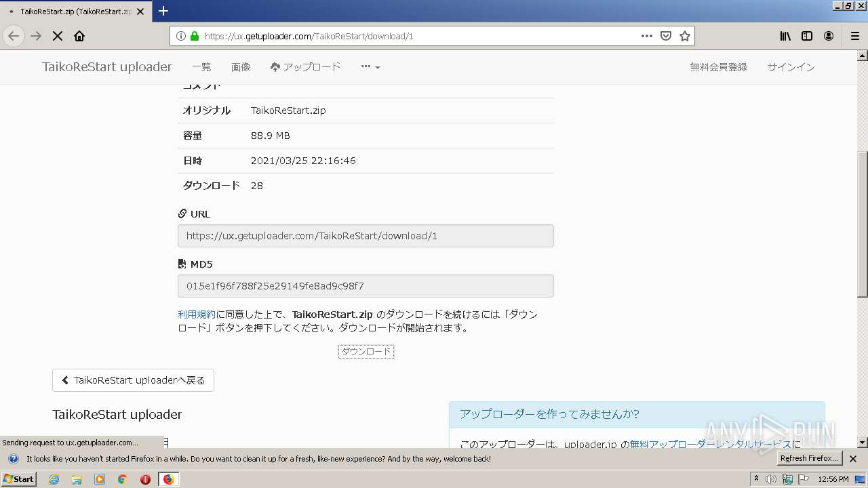Open page actions three-dot menu
This screenshot has height=488, width=868.
click(x=647, y=36)
